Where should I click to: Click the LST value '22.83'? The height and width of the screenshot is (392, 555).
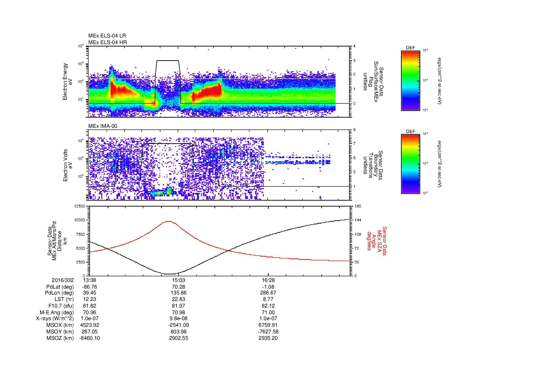point(178,299)
